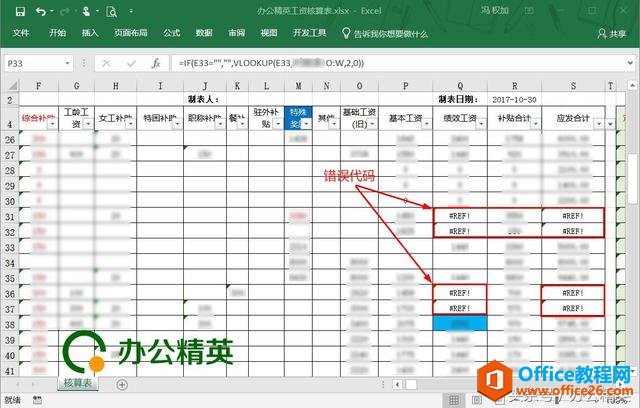Click the 制表人： label cell
This screenshot has height=408, width=640.
tap(204, 99)
